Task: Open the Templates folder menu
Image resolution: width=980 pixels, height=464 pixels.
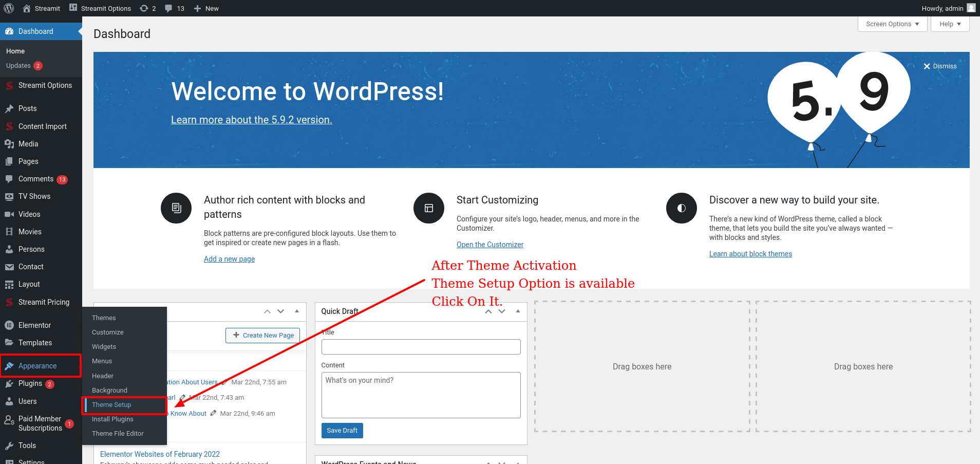Action: (41, 343)
